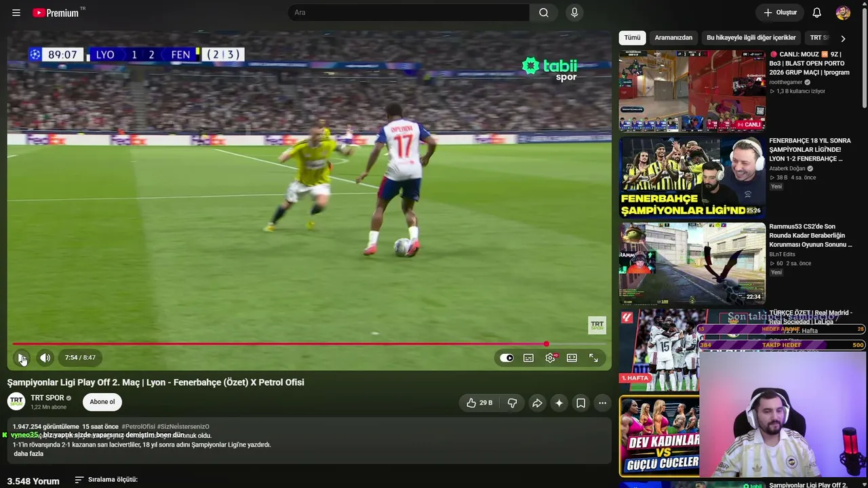Open the TRT SPOR video watermark

pos(597,325)
